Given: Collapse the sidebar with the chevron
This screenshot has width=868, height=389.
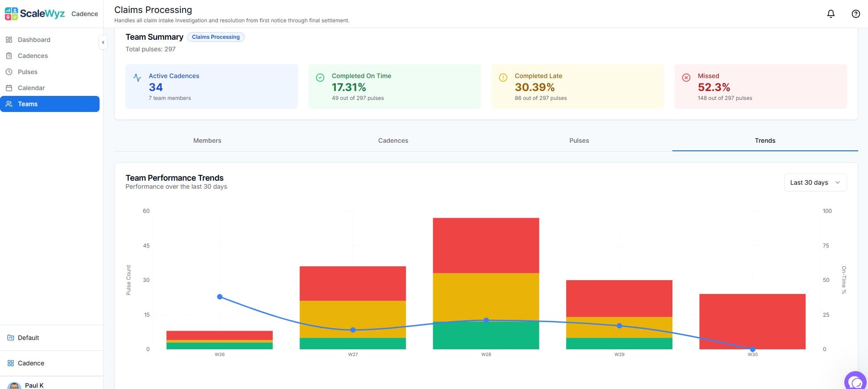Looking at the screenshot, I should coord(103,42).
